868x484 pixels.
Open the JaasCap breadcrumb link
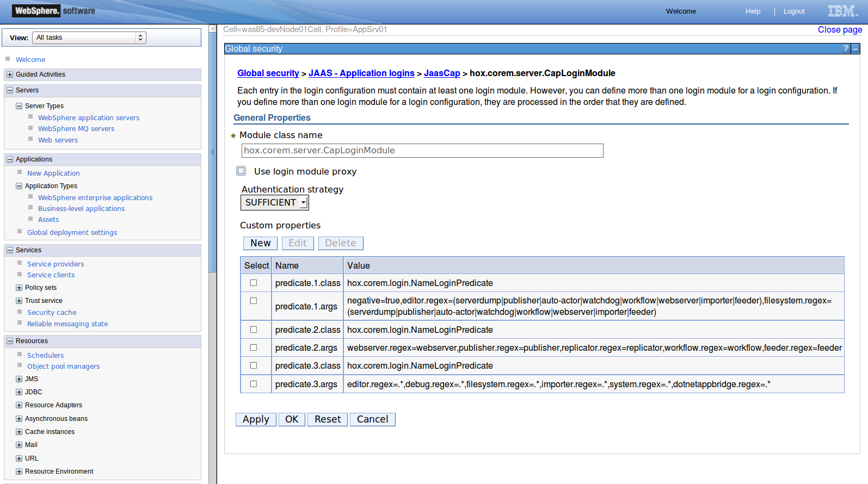tap(442, 73)
